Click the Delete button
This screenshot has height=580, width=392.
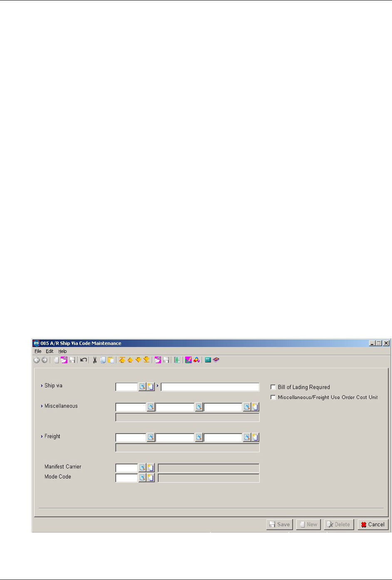click(x=339, y=524)
